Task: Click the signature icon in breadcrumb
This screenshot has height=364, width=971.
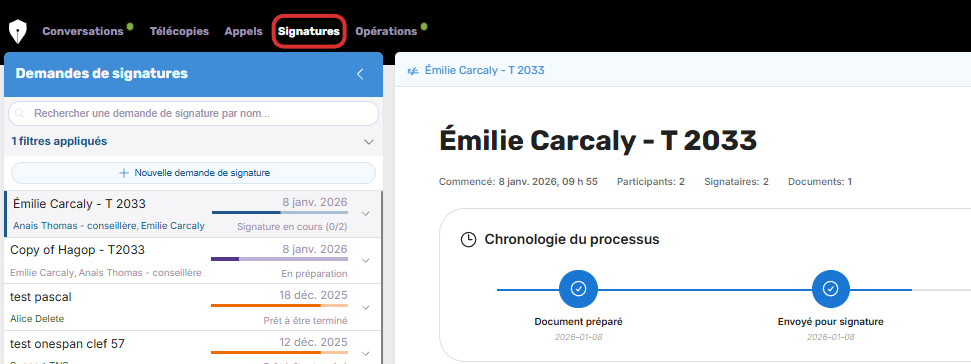Action: tap(413, 71)
